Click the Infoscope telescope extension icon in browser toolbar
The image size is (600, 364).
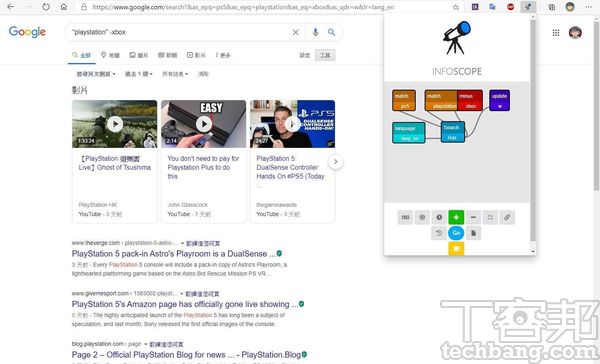(x=528, y=7)
